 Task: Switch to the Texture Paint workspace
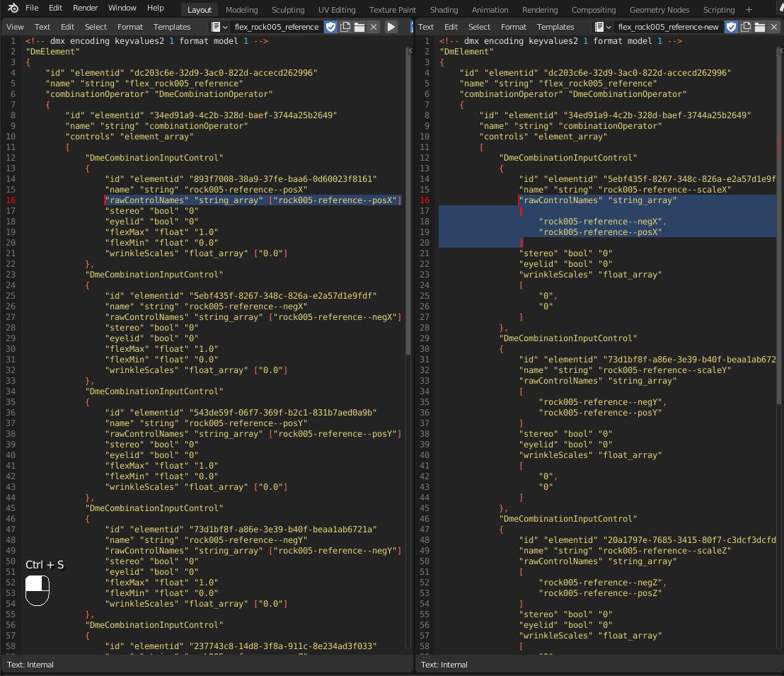coord(393,10)
